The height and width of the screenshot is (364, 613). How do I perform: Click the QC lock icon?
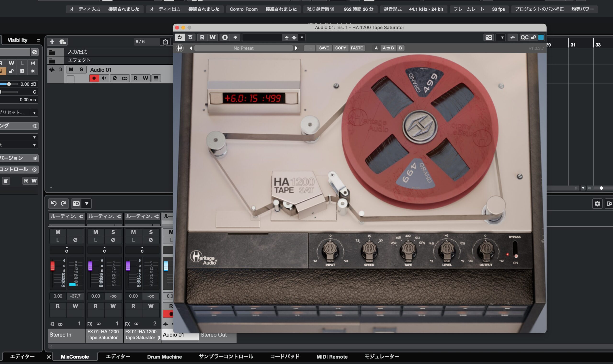pyautogui.click(x=534, y=37)
